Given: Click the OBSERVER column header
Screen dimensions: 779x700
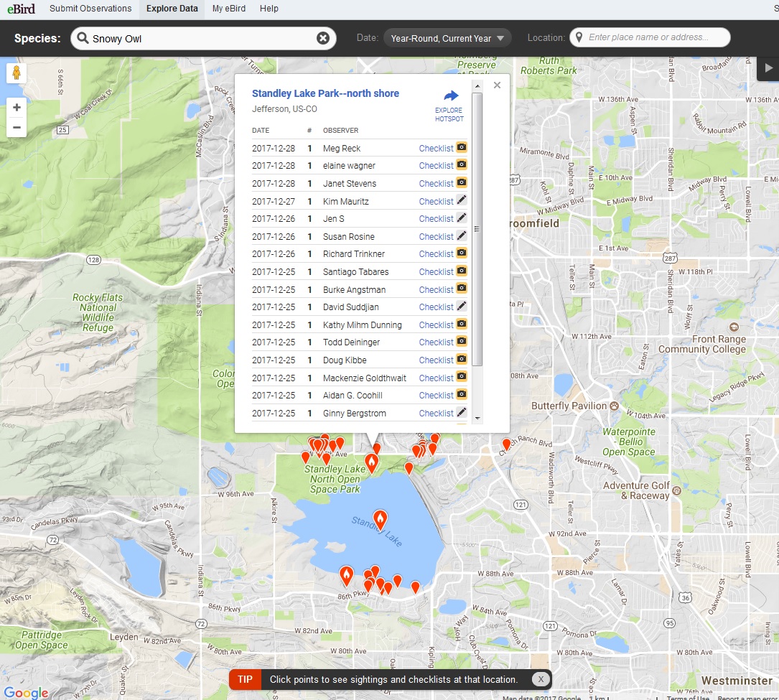Looking at the screenshot, I should click(340, 130).
